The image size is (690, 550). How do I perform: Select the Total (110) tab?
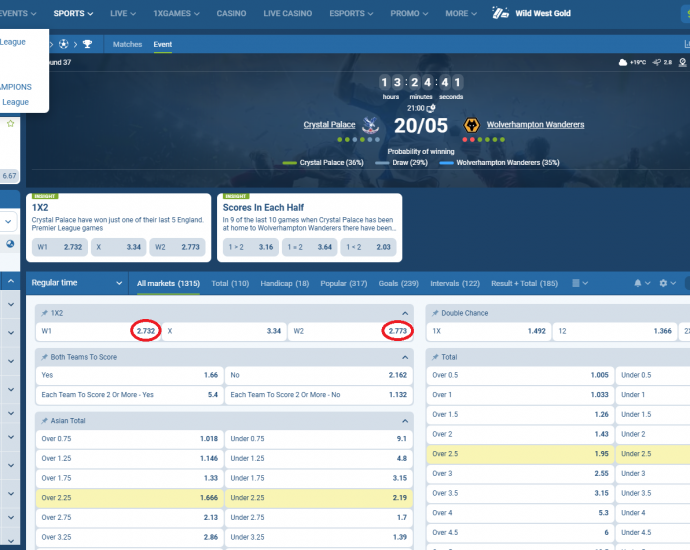[230, 283]
